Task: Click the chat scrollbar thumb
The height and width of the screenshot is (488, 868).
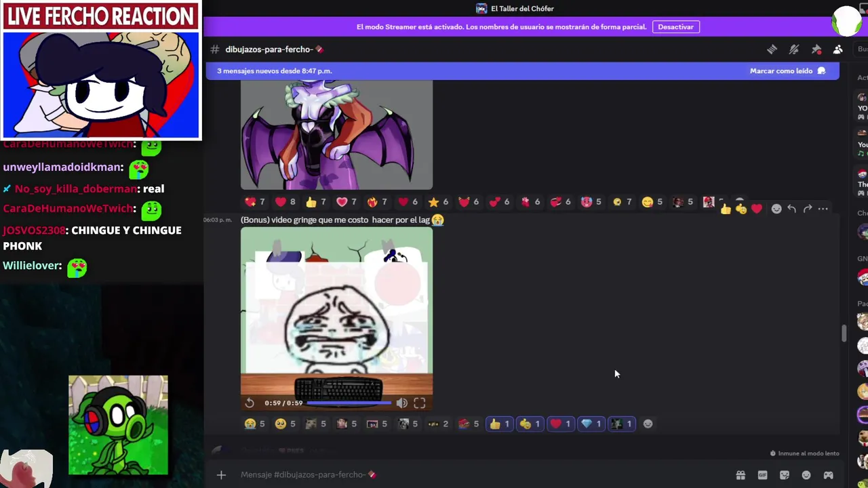Action: (x=844, y=333)
